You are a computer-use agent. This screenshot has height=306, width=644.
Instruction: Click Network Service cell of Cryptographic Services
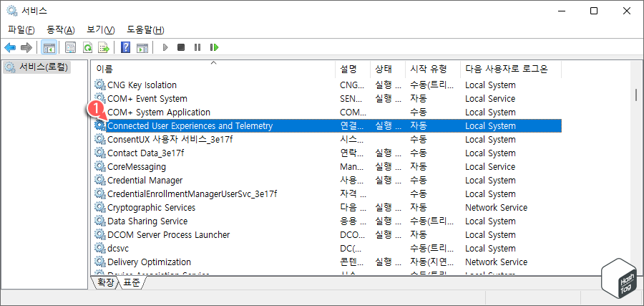click(496, 207)
